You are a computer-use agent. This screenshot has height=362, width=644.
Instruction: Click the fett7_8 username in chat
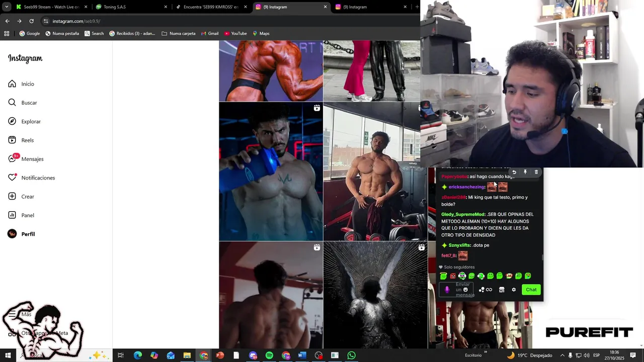click(x=448, y=256)
